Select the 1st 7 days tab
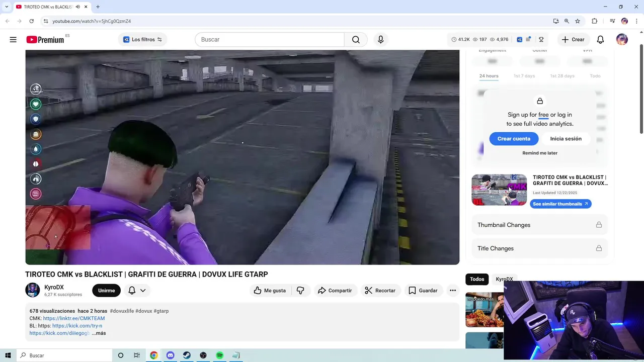Image resolution: width=644 pixels, height=362 pixels. pos(524,76)
